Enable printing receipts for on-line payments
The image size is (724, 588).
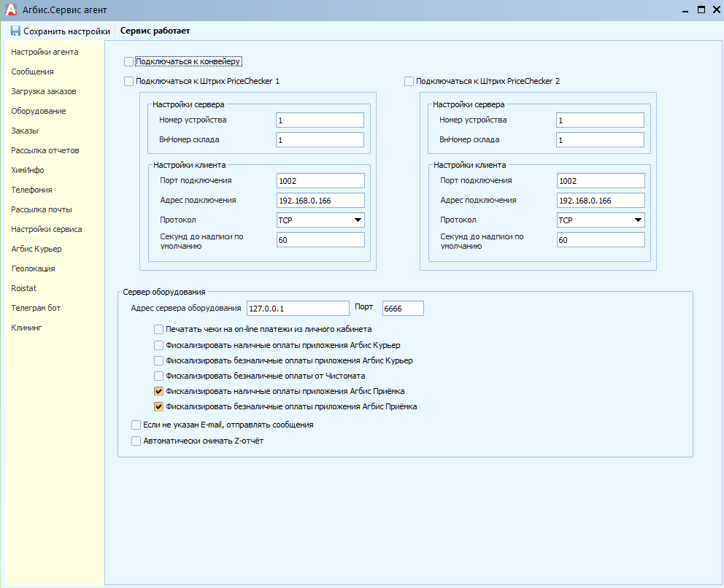tap(158, 330)
